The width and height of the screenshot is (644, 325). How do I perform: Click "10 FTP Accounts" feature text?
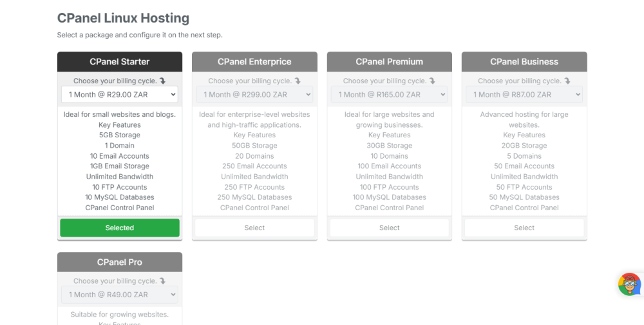point(120,187)
